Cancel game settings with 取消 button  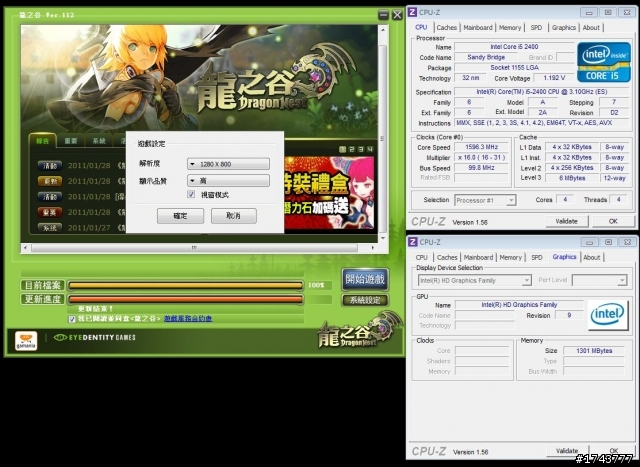tap(233, 216)
